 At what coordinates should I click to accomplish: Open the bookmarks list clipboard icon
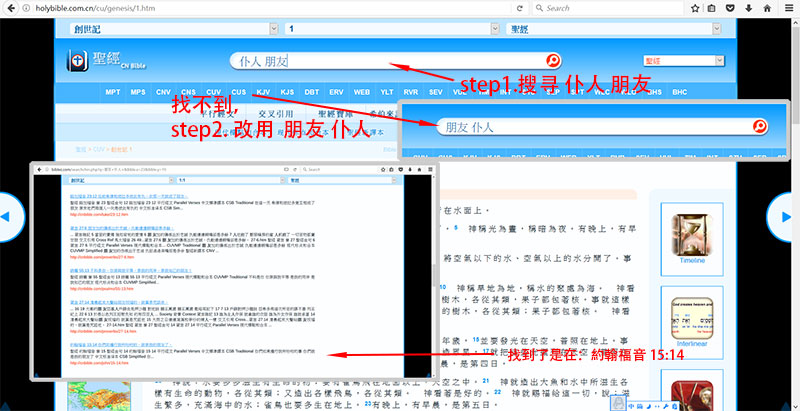point(711,8)
